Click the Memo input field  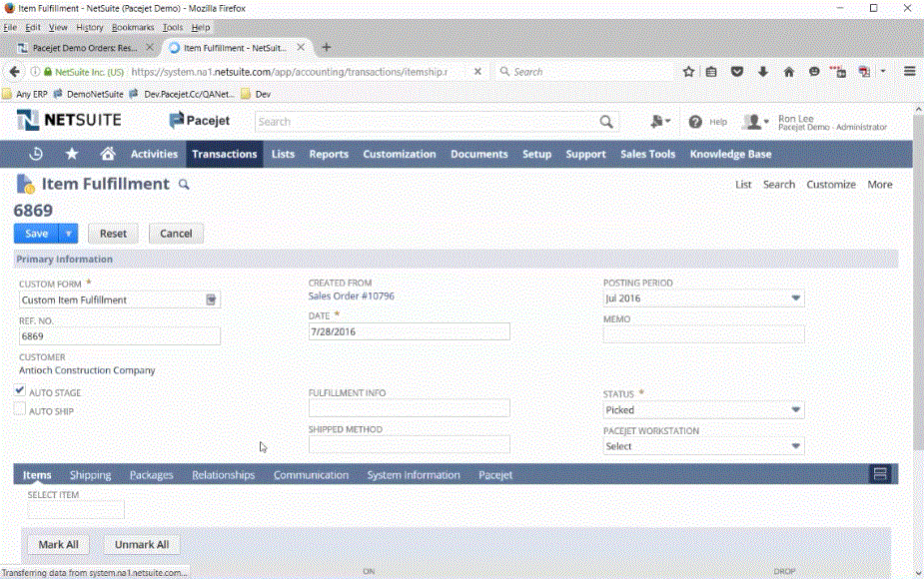pos(703,334)
